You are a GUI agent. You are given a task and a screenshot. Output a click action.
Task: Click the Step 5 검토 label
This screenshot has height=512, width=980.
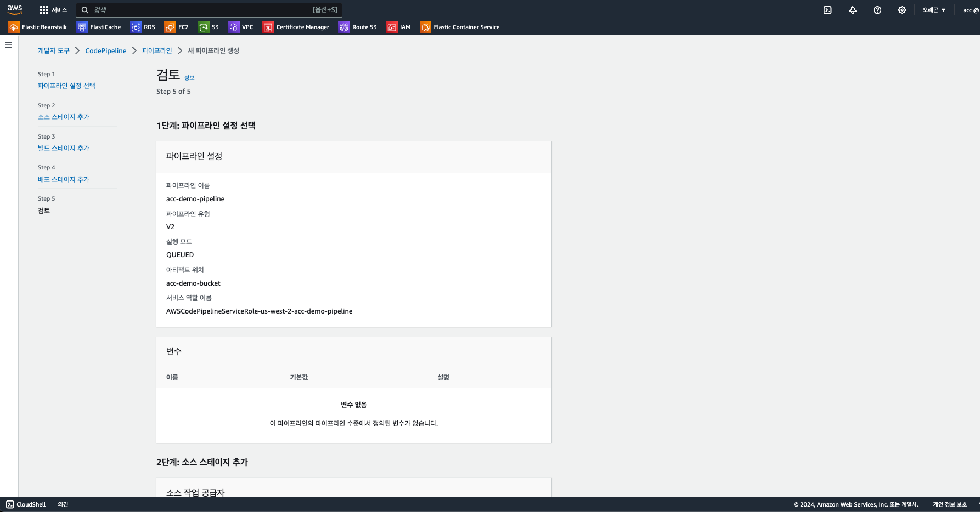coord(44,211)
